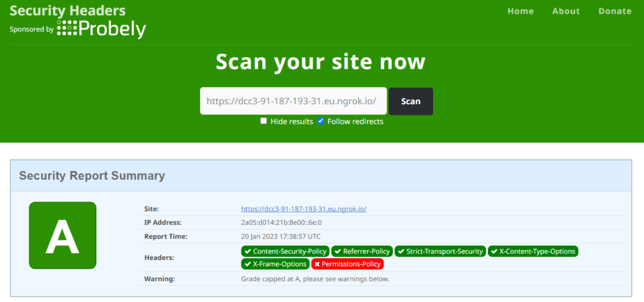Image resolution: width=644 pixels, height=302 pixels.
Task: Open the About page
Action: tap(566, 11)
